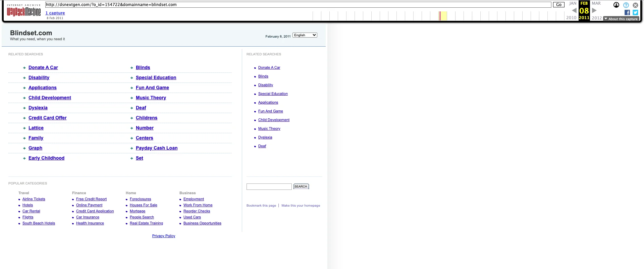Image resolution: width=644 pixels, height=269 pixels.
Task: Jump to year 2010 in timeline
Action: (x=571, y=18)
